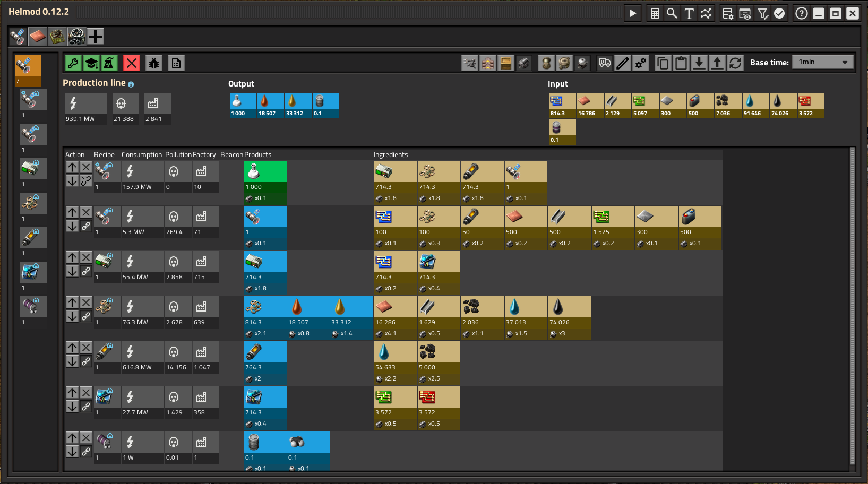This screenshot has height=484, width=868.
Task: Click the cargo wagon toolbar icon
Action: [524, 63]
